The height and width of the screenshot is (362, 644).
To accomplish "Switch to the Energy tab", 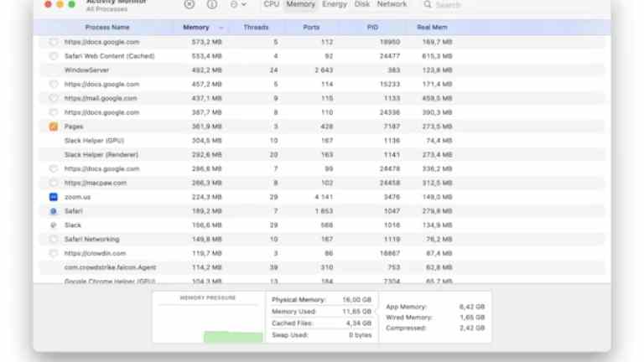I will 335,4.
